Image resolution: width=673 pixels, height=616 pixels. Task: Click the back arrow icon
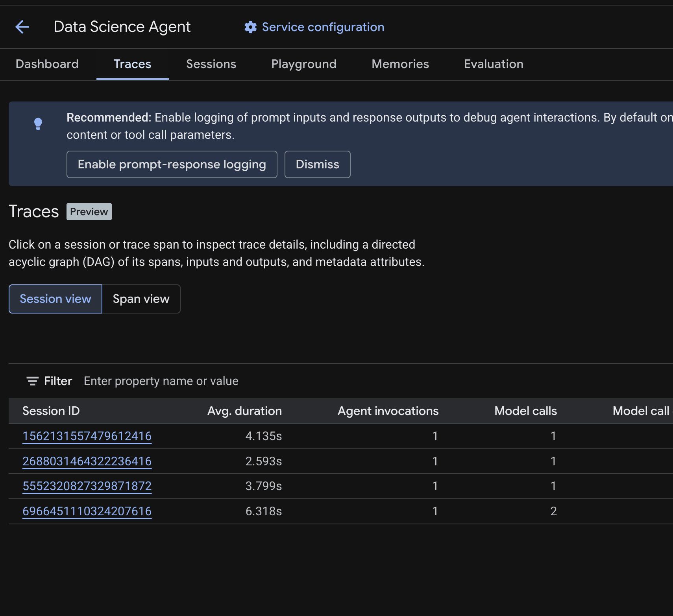(22, 27)
